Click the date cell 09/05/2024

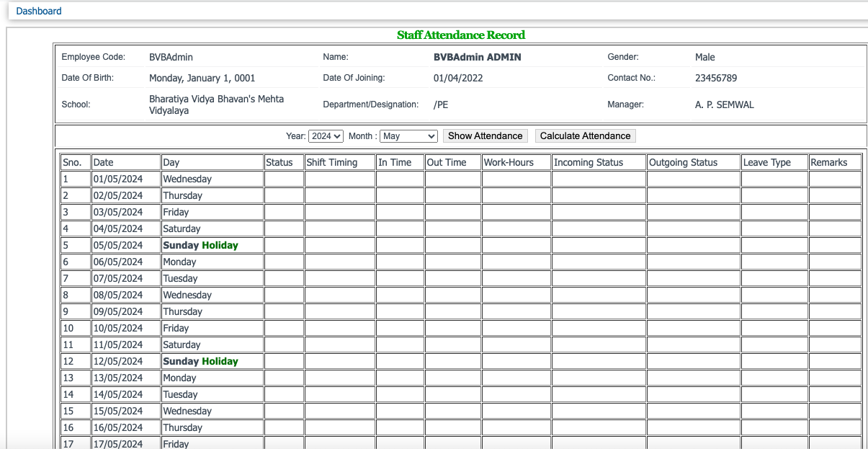pos(126,311)
